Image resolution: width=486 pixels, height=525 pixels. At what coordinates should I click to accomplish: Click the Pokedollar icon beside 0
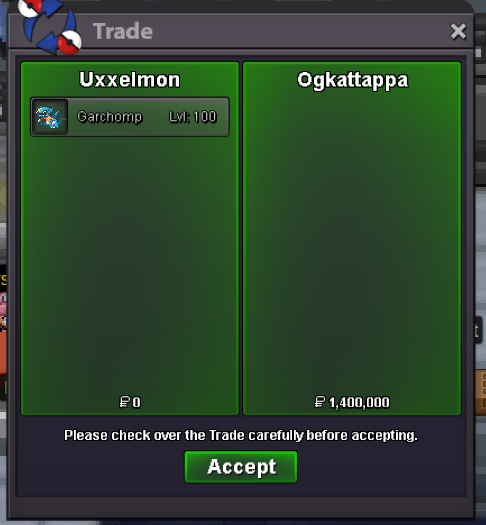pyautogui.click(x=125, y=402)
